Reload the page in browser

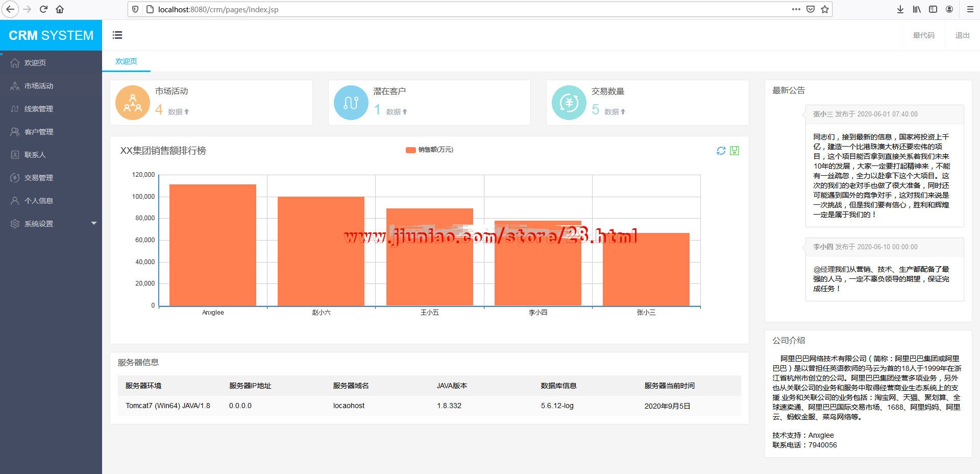(x=43, y=9)
